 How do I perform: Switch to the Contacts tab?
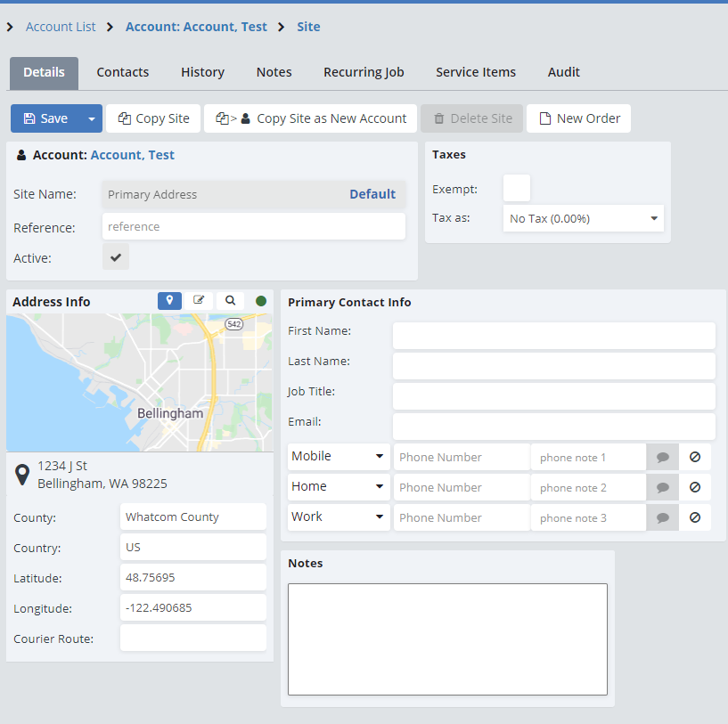[x=123, y=72]
